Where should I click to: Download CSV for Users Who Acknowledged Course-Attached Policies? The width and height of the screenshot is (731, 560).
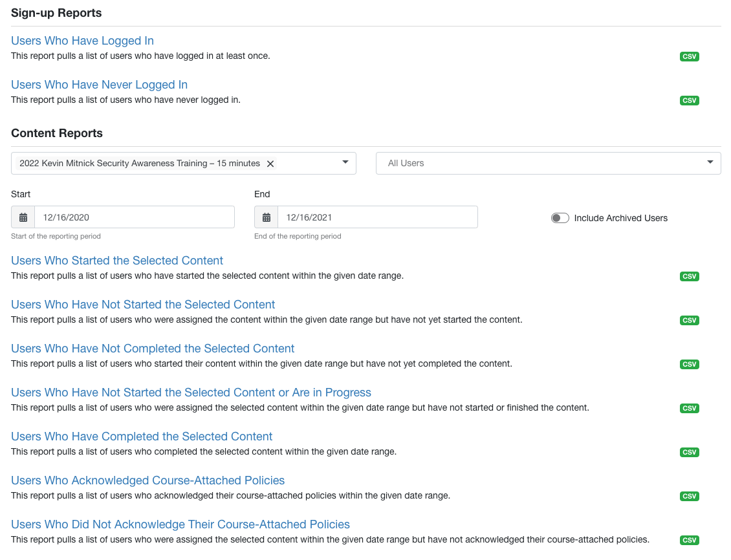coord(689,496)
